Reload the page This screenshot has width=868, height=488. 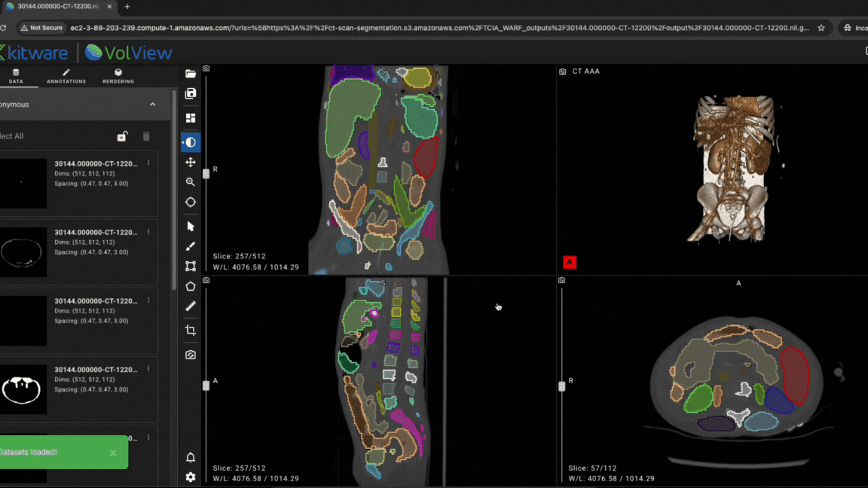click(3, 28)
